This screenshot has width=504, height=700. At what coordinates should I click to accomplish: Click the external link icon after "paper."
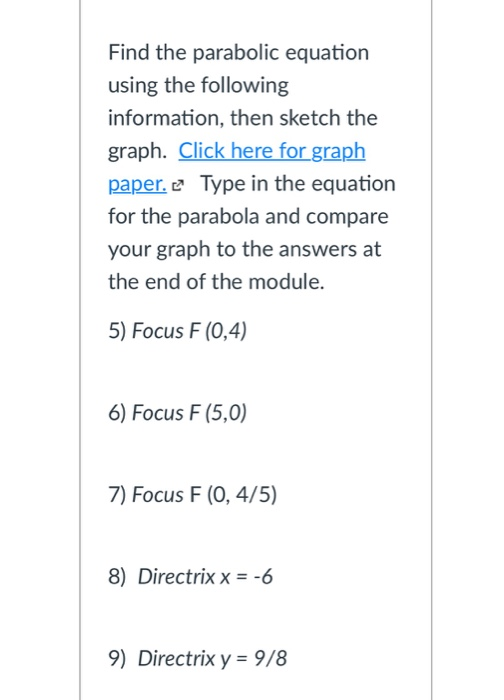tap(178, 185)
